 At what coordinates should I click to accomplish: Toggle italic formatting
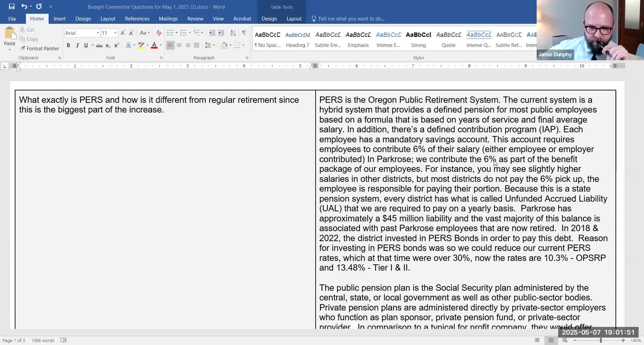(77, 45)
